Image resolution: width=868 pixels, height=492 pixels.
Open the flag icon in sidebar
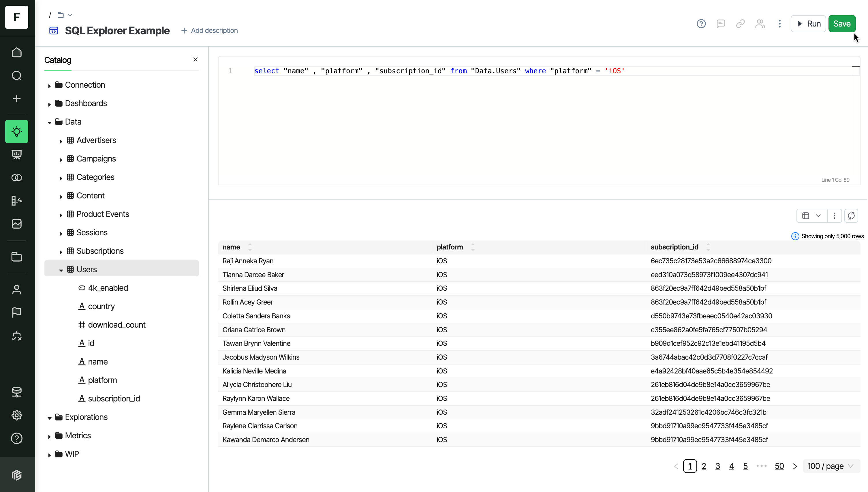tap(16, 313)
